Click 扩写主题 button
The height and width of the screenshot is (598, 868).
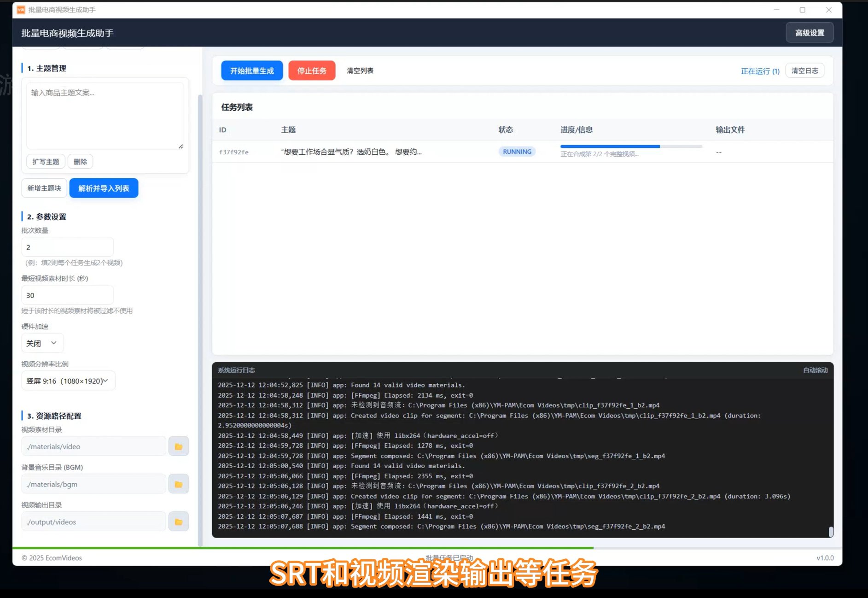(46, 162)
